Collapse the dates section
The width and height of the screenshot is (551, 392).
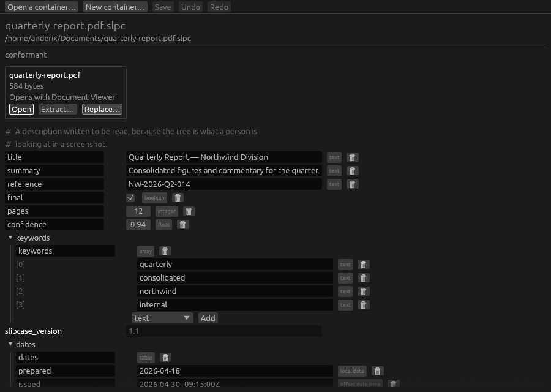click(10, 345)
